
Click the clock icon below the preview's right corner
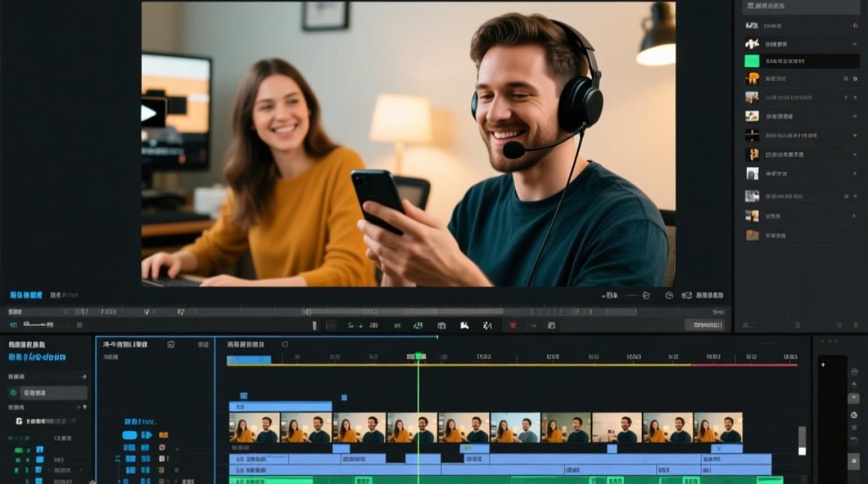pyautogui.click(x=669, y=295)
